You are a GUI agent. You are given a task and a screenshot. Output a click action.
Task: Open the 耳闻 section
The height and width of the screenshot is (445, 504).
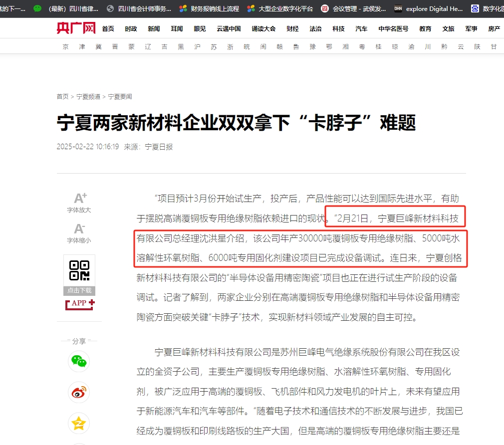[177, 28]
